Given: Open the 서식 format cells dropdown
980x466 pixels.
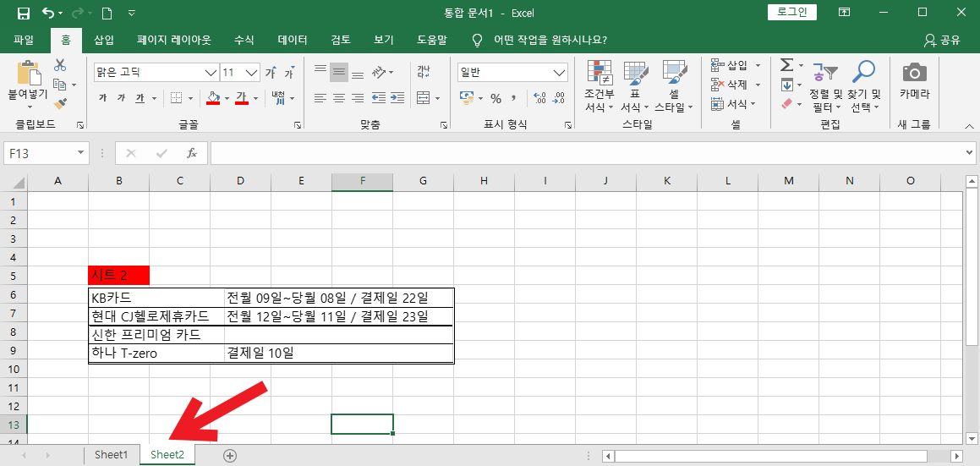Looking at the screenshot, I should tap(753, 104).
